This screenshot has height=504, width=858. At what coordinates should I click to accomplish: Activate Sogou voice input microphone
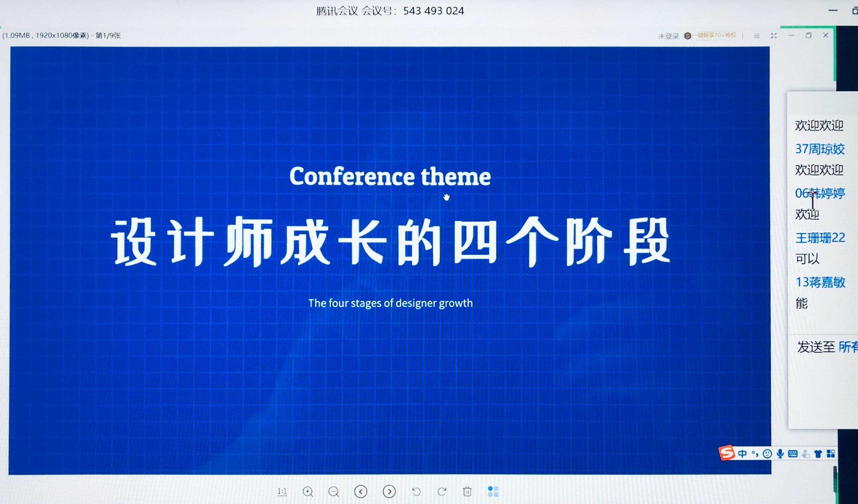[780, 454]
